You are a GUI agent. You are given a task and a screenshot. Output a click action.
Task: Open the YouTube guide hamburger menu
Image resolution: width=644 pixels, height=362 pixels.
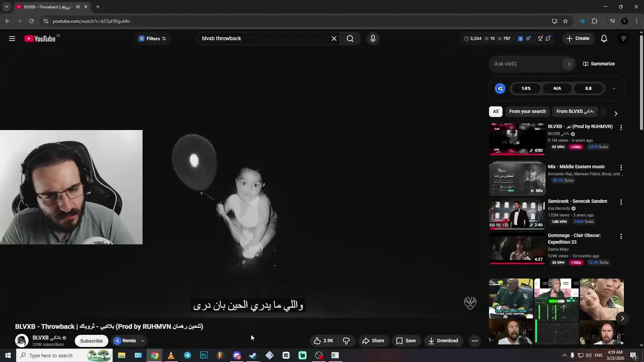coord(12,39)
